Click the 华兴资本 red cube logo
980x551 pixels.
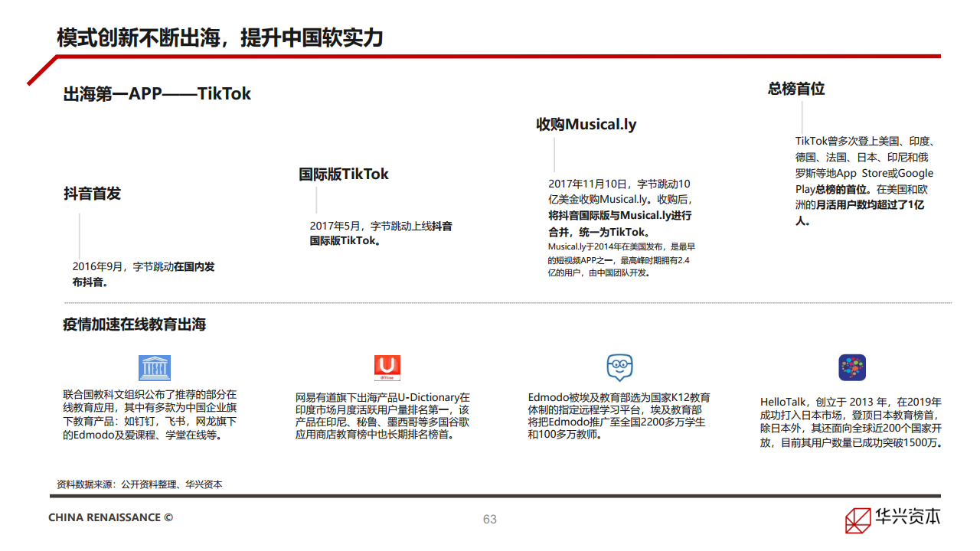858,520
